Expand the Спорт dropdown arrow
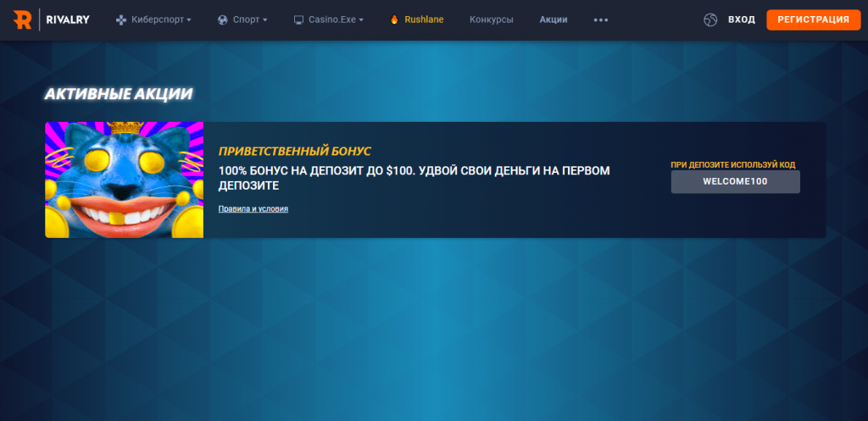 click(x=265, y=19)
